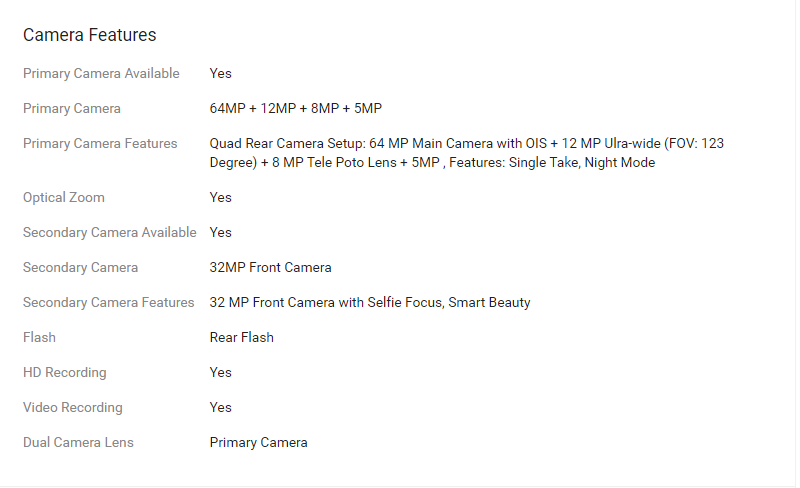Click the Camera Features section heading
The image size is (800, 488).
[90, 35]
